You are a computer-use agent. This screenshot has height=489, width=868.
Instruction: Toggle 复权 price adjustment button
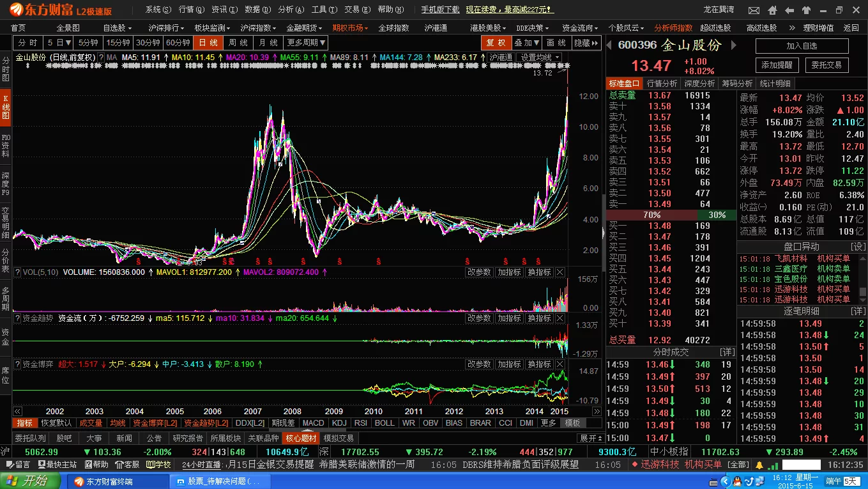[x=496, y=42]
